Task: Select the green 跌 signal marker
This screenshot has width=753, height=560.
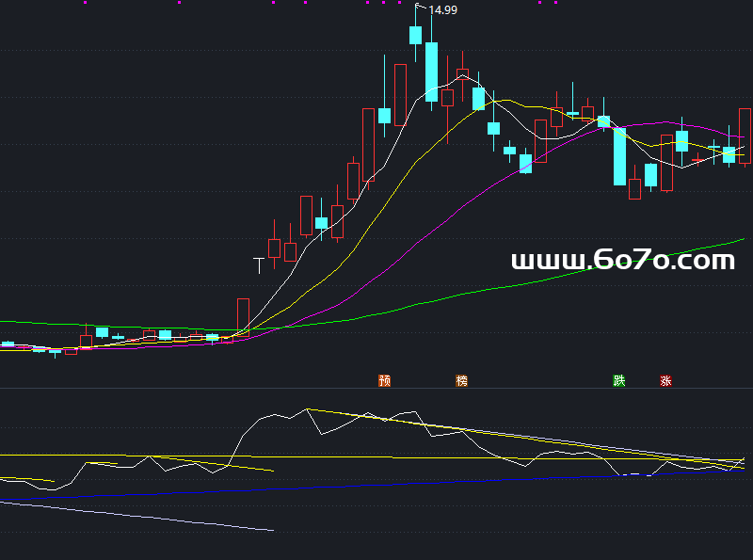Action: [618, 381]
